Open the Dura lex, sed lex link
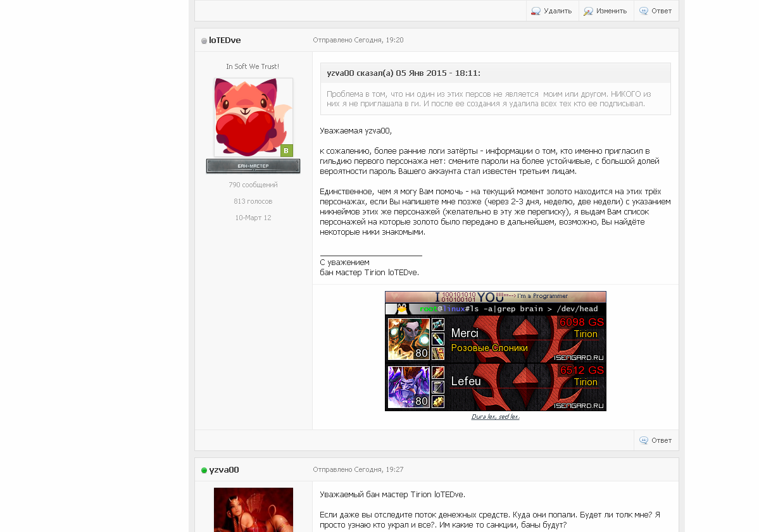This screenshot has width=759, height=532. (496, 416)
